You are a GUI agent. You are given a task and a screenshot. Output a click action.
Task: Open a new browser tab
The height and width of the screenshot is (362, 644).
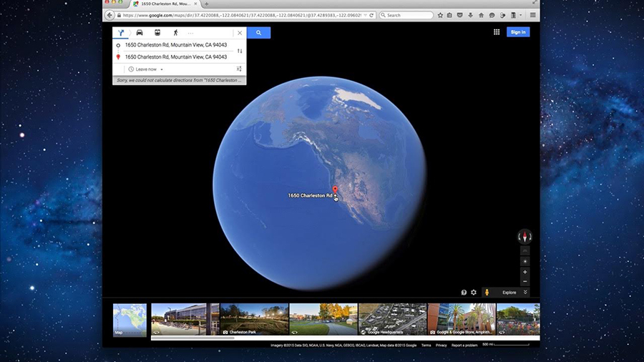point(207,4)
